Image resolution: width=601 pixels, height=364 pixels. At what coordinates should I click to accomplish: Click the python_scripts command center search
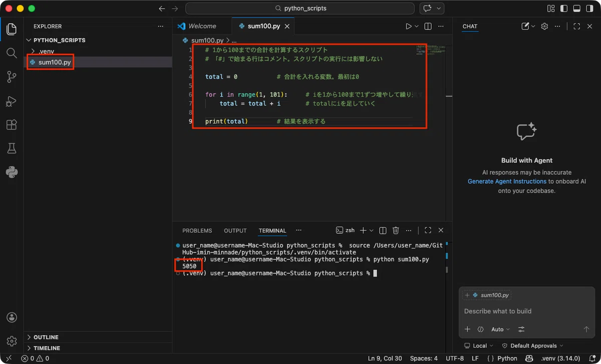(299, 9)
